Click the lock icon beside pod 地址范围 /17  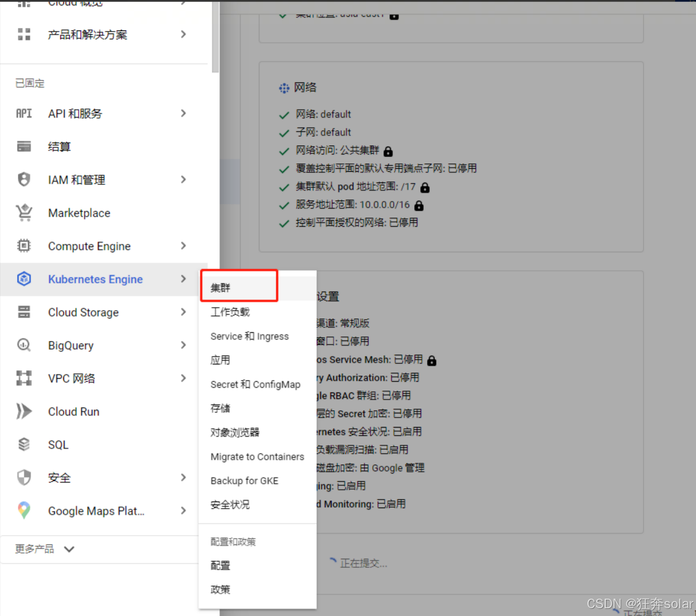click(425, 187)
